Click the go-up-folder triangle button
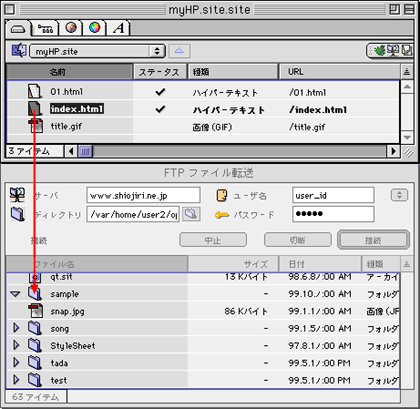Image resolution: width=420 pixels, height=409 pixels. pyautogui.click(x=179, y=51)
